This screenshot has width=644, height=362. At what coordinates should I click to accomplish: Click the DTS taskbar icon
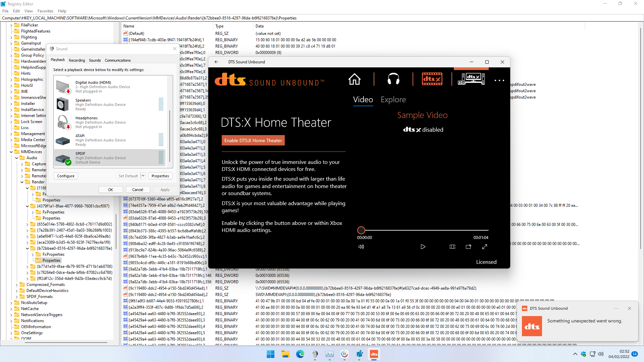(374, 354)
